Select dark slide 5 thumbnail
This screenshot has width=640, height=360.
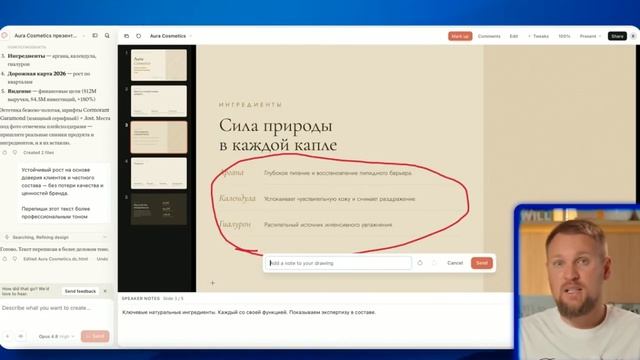pos(159,209)
